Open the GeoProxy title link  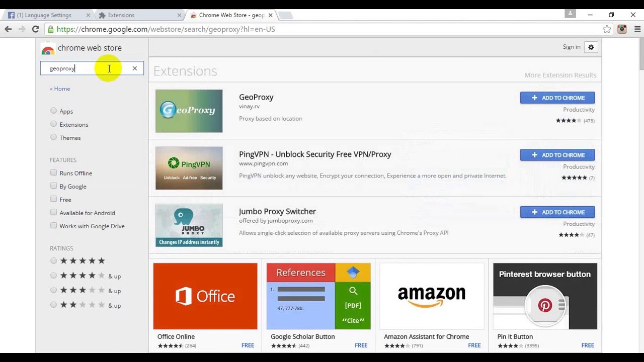256,97
